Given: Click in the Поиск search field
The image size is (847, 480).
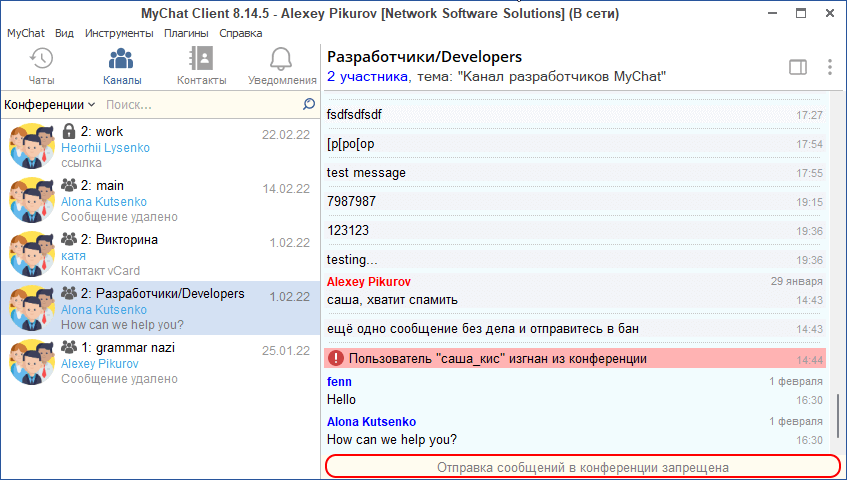Looking at the screenshot, I should (200, 104).
